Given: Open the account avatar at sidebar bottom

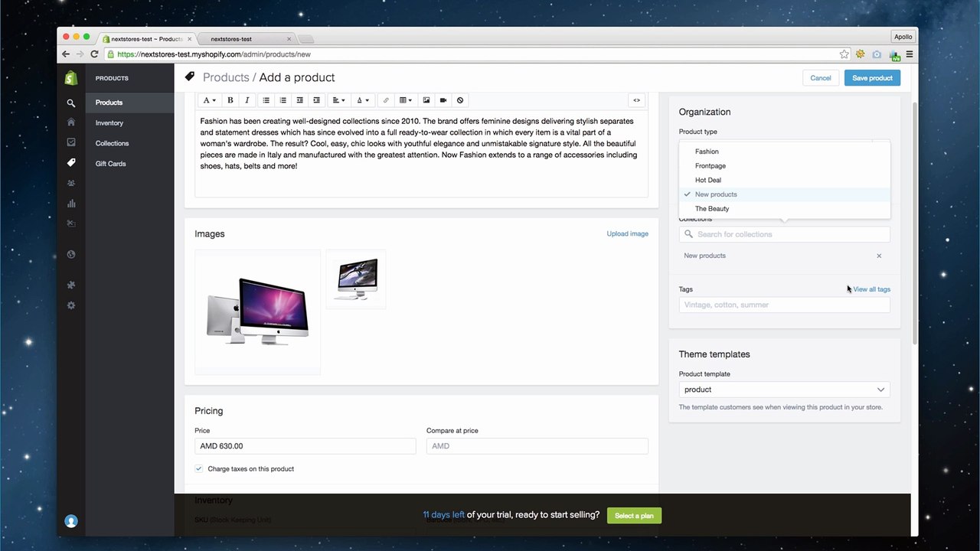Looking at the screenshot, I should coord(71,521).
